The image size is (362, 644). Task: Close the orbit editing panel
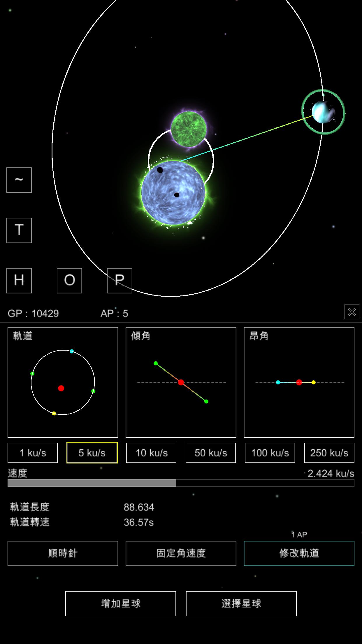coord(352,312)
